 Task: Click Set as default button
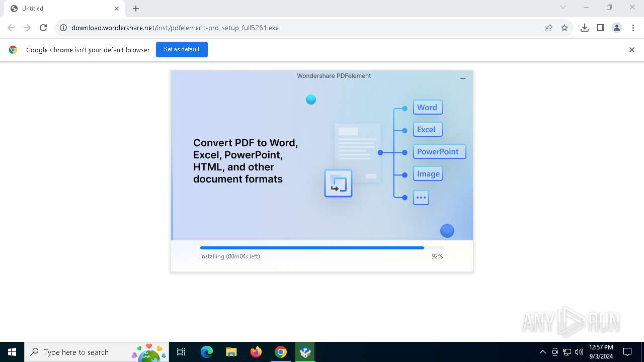pos(182,49)
